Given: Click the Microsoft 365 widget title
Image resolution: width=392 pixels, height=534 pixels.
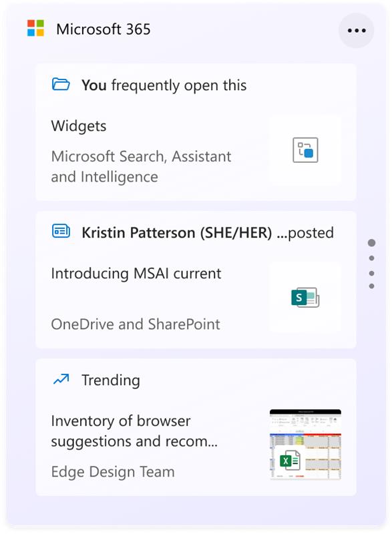Looking at the screenshot, I should click(x=104, y=29).
